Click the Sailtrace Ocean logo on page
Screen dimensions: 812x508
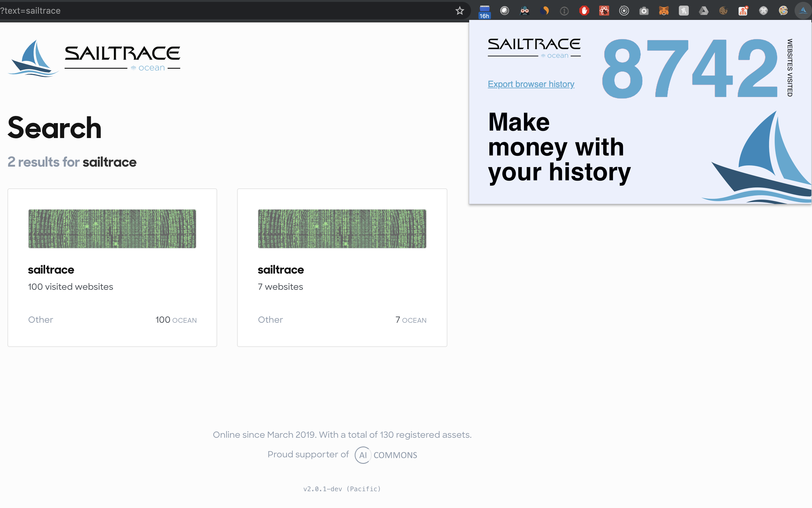tap(94, 58)
